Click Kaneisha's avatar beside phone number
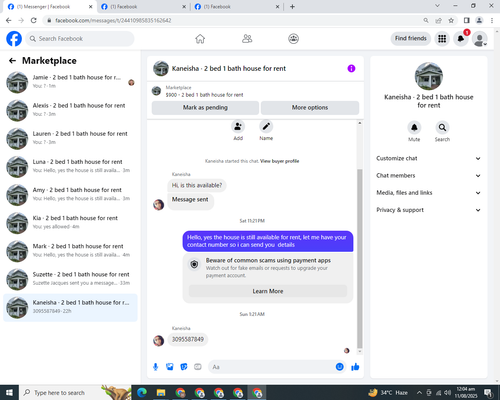This screenshot has height=400, width=500. click(158, 341)
